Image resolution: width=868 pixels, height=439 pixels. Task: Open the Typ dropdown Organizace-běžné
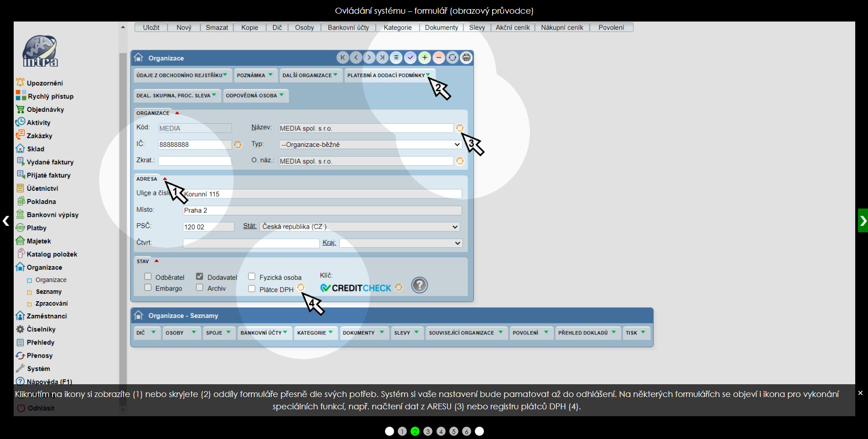[370, 145]
